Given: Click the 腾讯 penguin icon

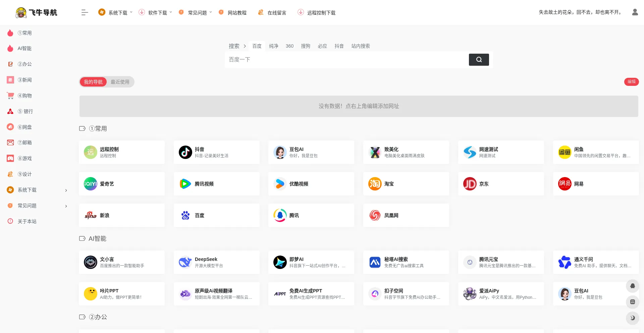Looking at the screenshot, I should click(280, 215).
